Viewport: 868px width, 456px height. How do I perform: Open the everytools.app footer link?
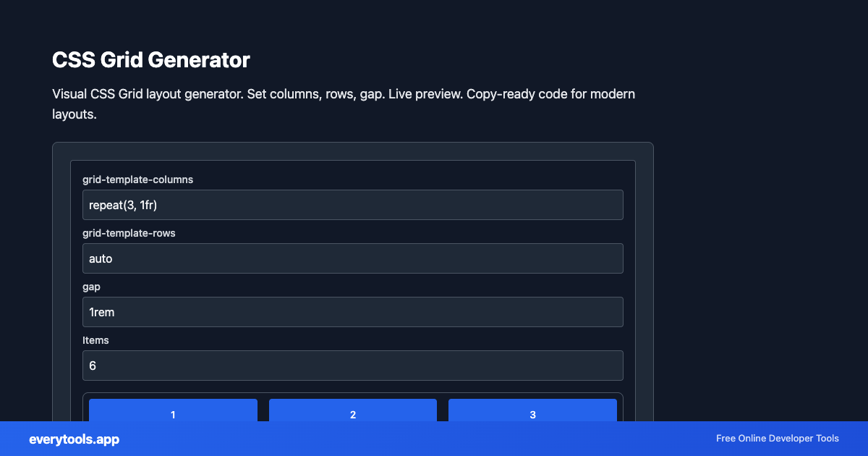click(x=73, y=439)
